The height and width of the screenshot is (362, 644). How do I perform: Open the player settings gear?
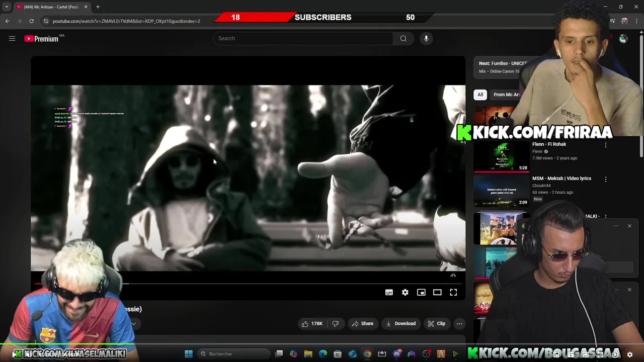(x=405, y=292)
